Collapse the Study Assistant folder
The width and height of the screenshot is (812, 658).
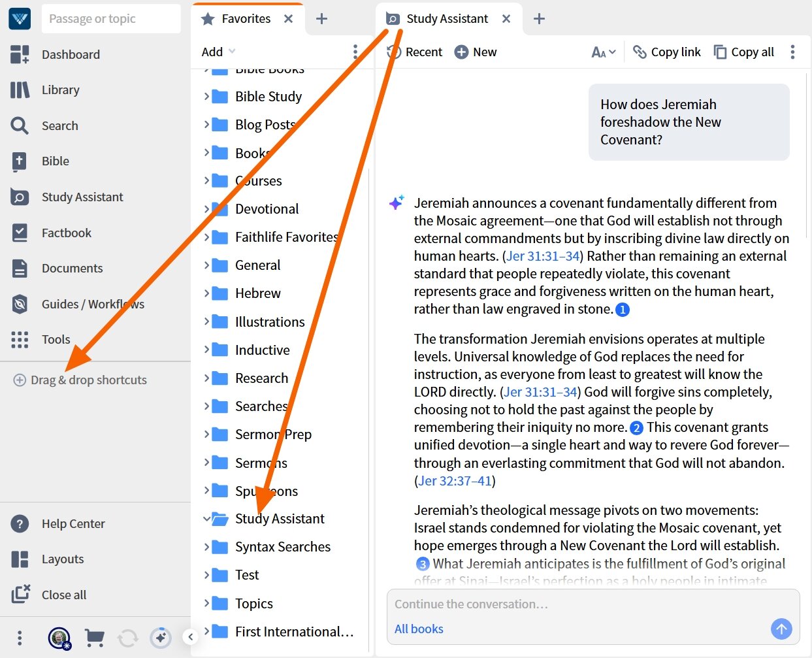(x=206, y=519)
